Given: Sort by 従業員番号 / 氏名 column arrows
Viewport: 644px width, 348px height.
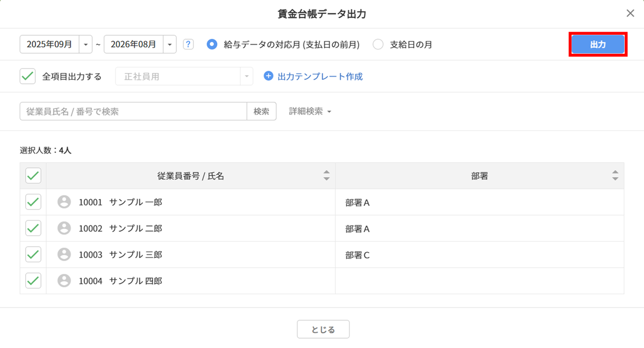Looking at the screenshot, I should (x=327, y=176).
